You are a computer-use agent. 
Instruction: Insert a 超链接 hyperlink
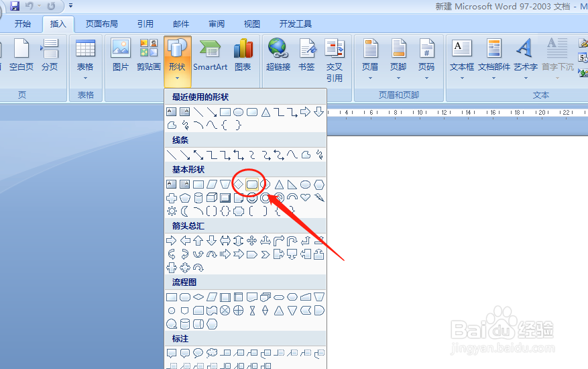[x=278, y=55]
